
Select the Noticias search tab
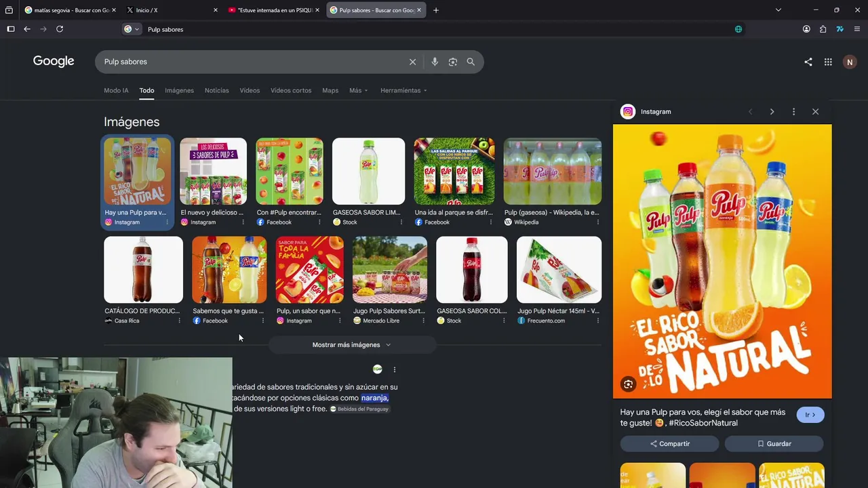(x=216, y=90)
